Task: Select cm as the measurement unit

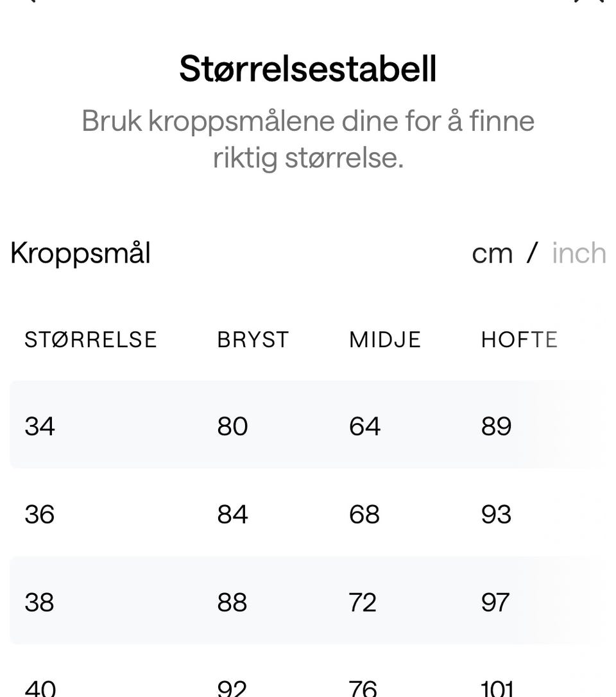Action: pos(492,254)
